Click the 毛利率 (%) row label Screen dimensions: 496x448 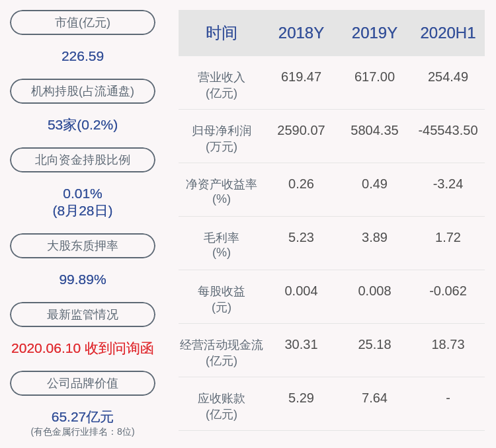coord(222,245)
